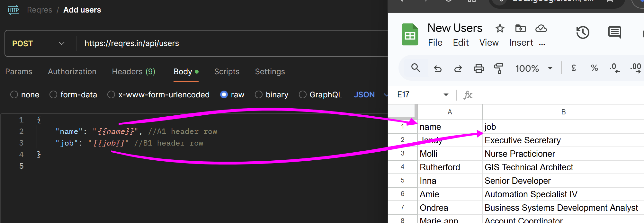
Task: Select the none body type radio
Action: (14, 95)
